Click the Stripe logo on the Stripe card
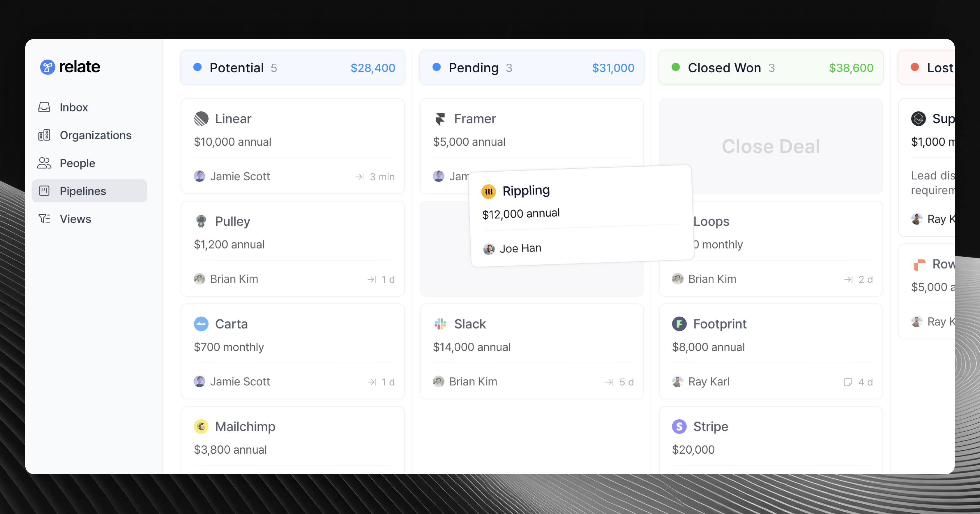This screenshot has width=980, height=514. pyautogui.click(x=679, y=426)
